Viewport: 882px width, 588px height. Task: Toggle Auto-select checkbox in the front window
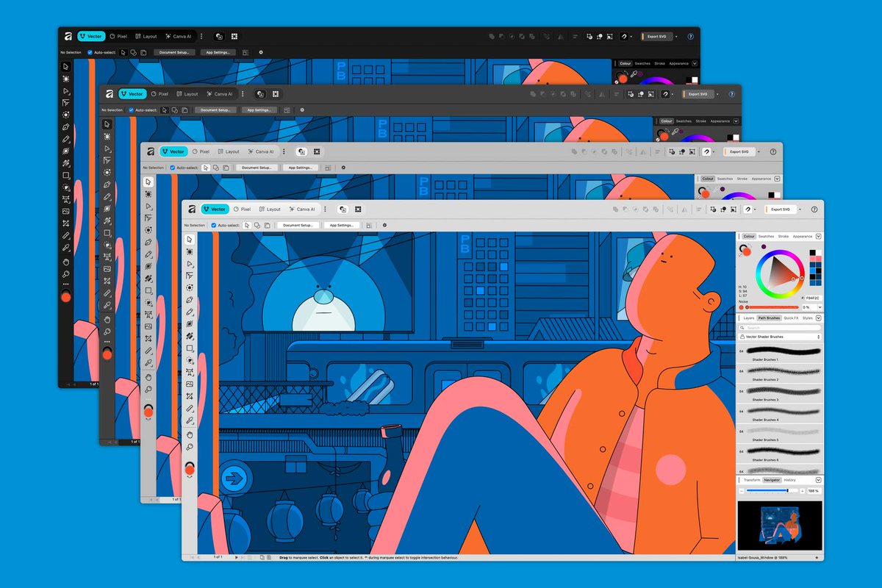213,225
